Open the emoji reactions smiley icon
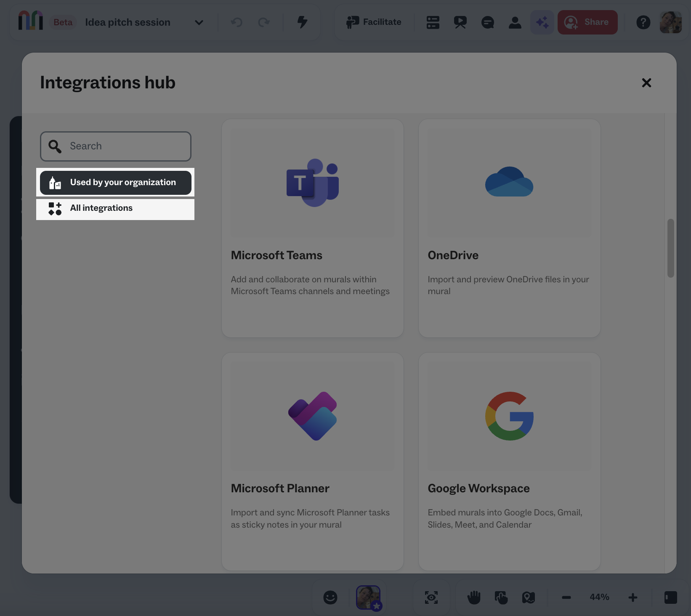The image size is (691, 616). 330,597
